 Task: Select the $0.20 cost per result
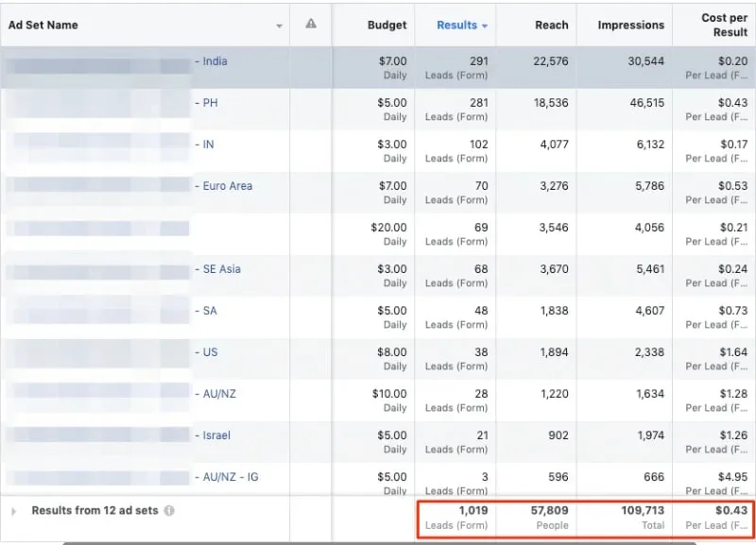pyautogui.click(x=733, y=61)
